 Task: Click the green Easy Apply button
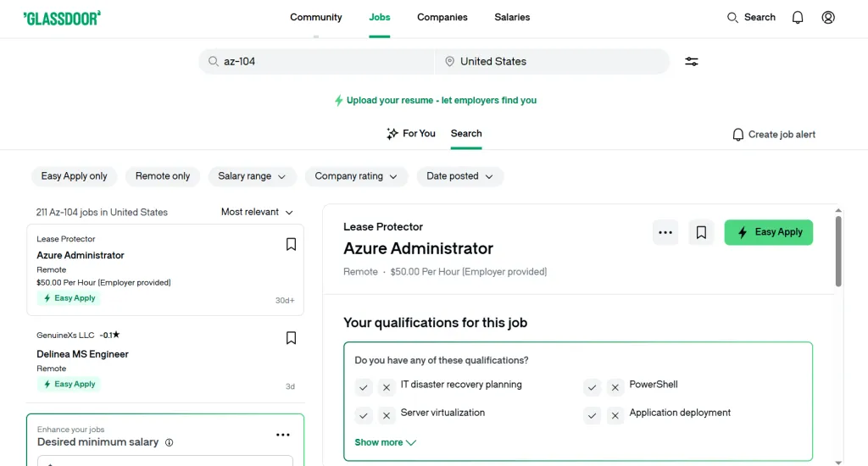tap(768, 233)
